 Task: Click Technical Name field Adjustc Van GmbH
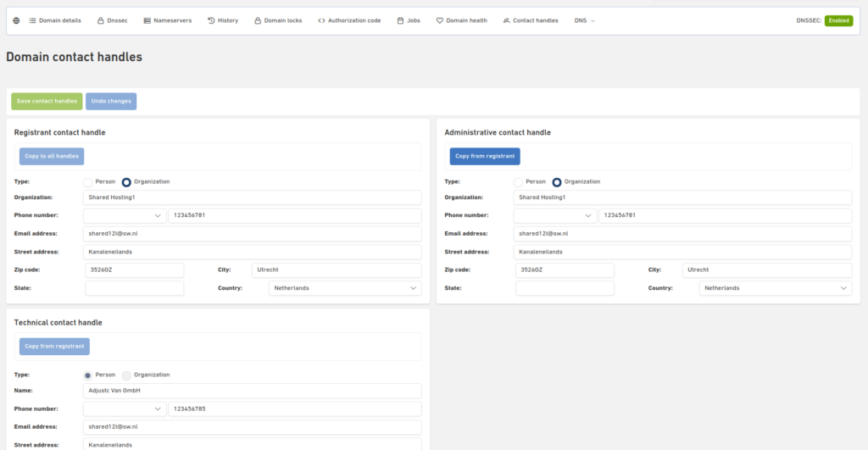coord(253,391)
